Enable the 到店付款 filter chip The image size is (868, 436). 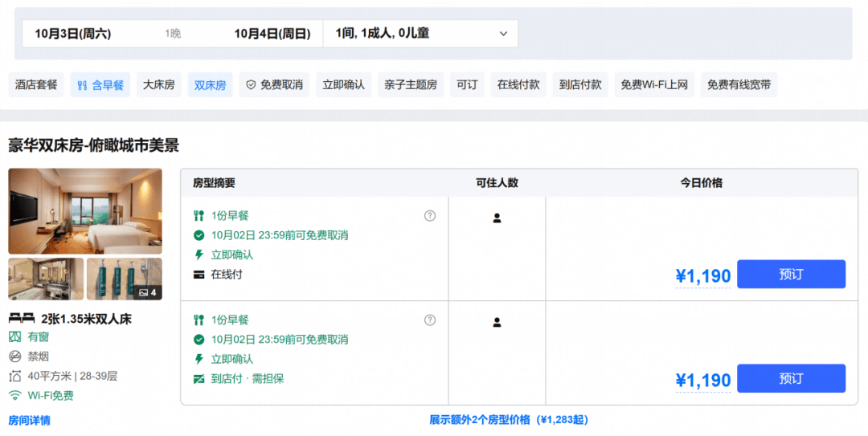580,84
